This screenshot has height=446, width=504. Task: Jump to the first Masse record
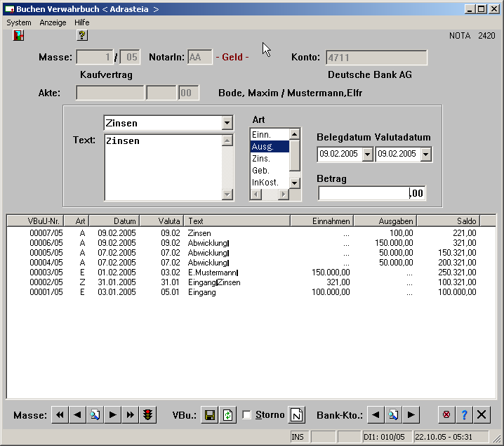[60, 415]
